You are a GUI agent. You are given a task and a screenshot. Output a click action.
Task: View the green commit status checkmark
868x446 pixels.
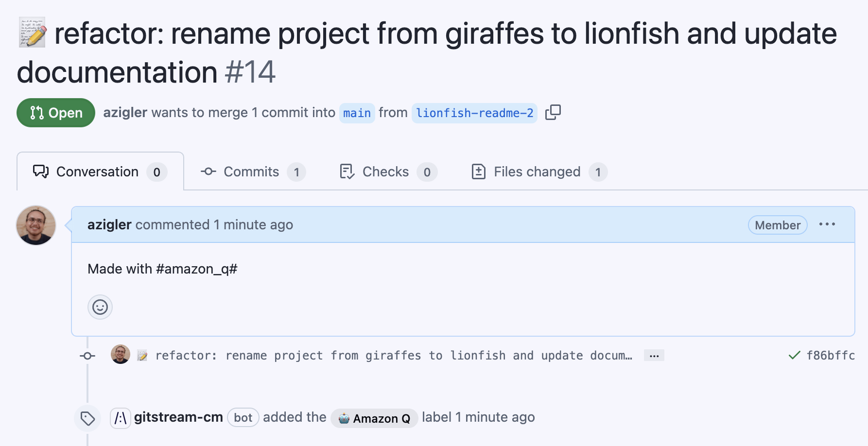[x=794, y=356]
